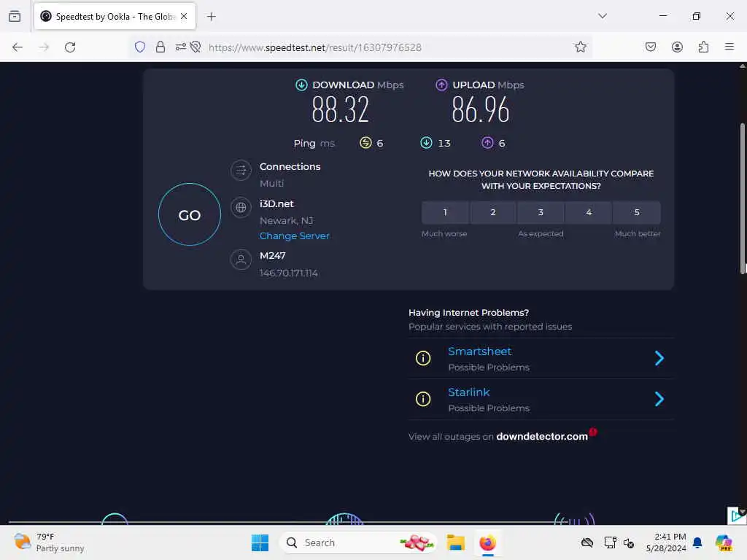Viewport: 747px width, 560px height.
Task: Click the page vertical scrollbar thumb
Action: point(742,198)
